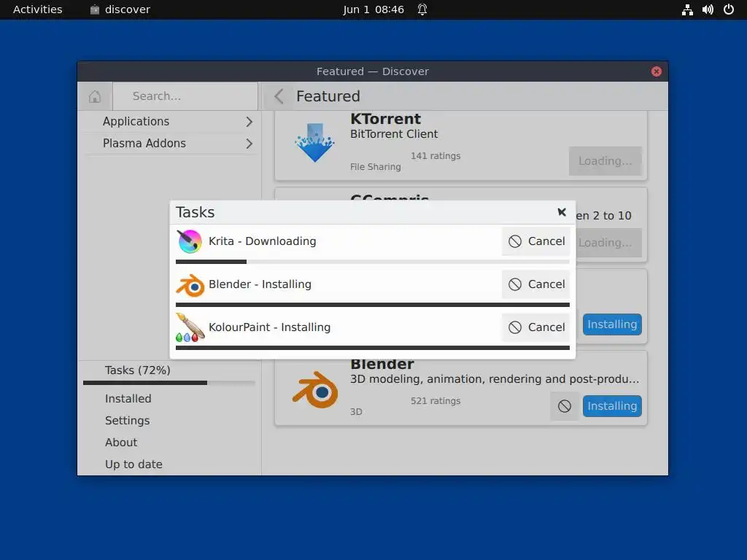Click the Krita - Downloading label
Screen dimensions: 747x560
tap(262, 241)
